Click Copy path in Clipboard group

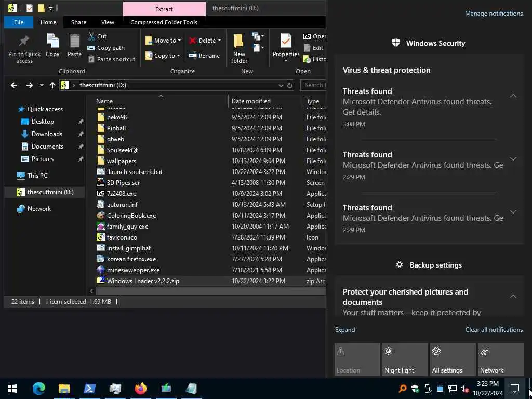tap(106, 48)
